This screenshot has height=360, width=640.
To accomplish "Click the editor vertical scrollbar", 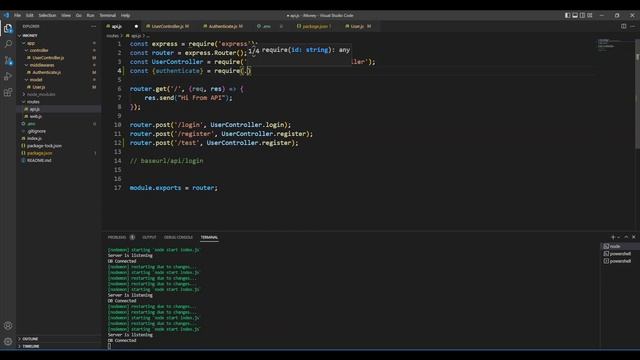I will 638,94.
